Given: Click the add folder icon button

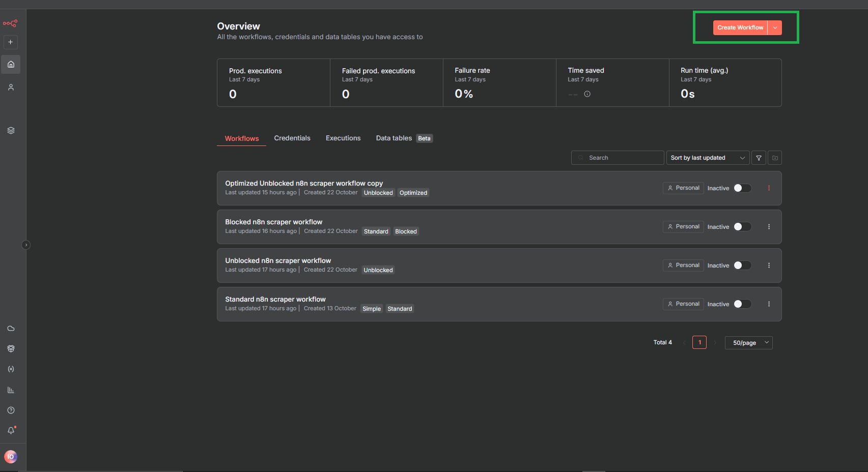Looking at the screenshot, I should coord(775,158).
